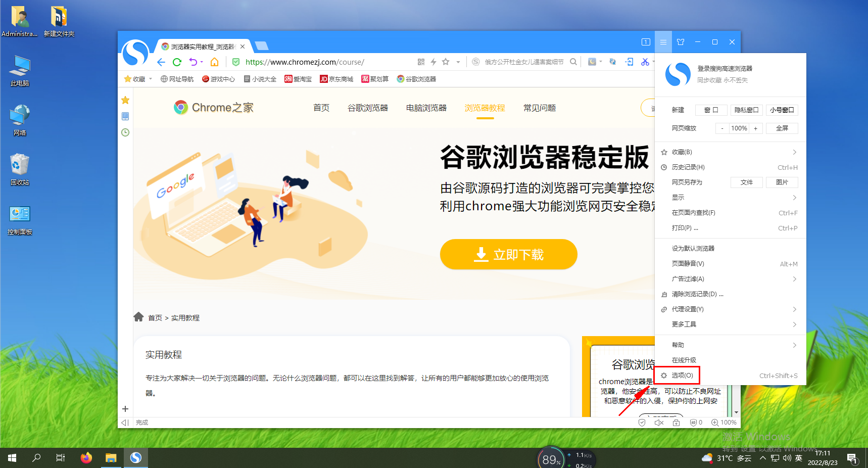Open the new tab button beside the tab

point(261,46)
